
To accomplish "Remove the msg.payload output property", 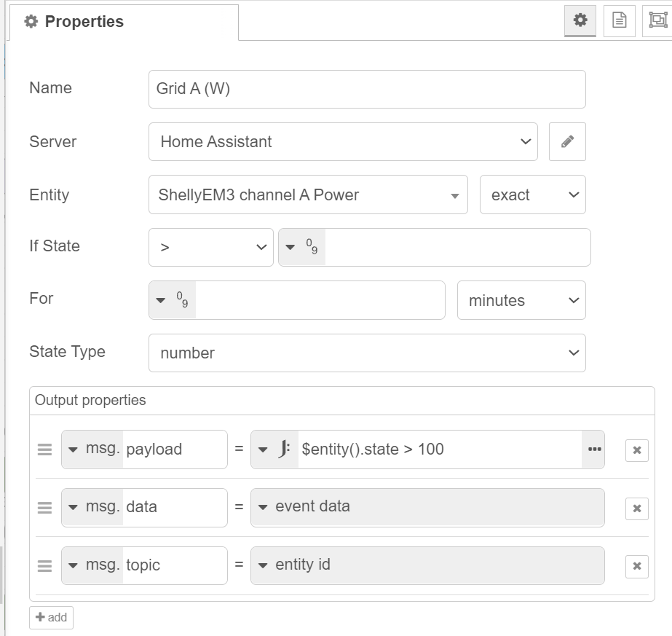I will pos(636,450).
